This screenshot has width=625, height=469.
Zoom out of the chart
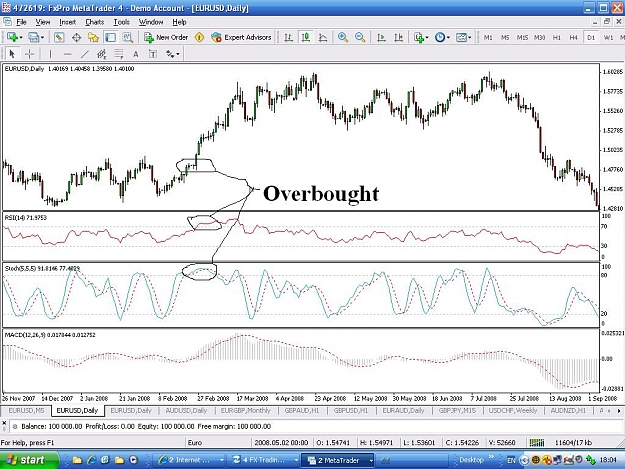click(x=360, y=37)
